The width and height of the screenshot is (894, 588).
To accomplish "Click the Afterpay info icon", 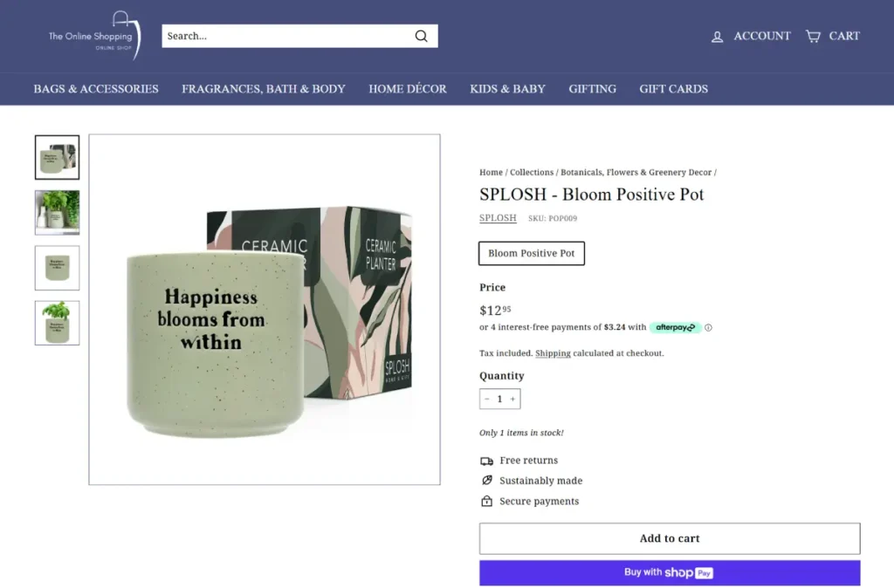I will click(x=708, y=328).
